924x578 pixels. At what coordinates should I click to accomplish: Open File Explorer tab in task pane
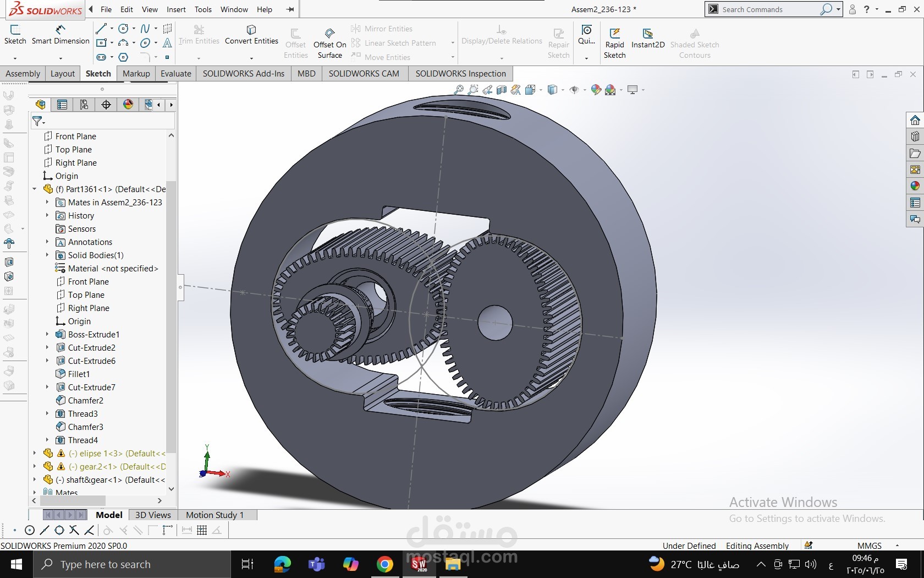pyautogui.click(x=915, y=153)
